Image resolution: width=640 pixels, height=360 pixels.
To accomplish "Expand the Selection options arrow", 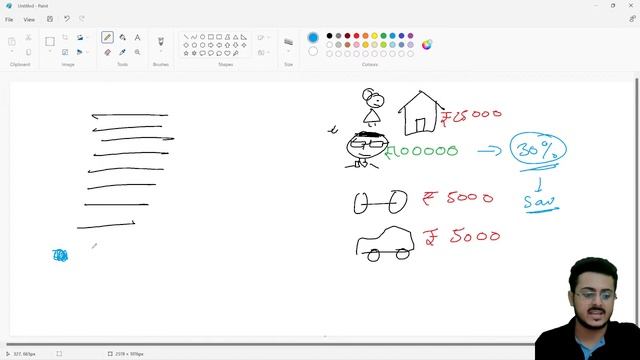I will pyautogui.click(x=50, y=52).
